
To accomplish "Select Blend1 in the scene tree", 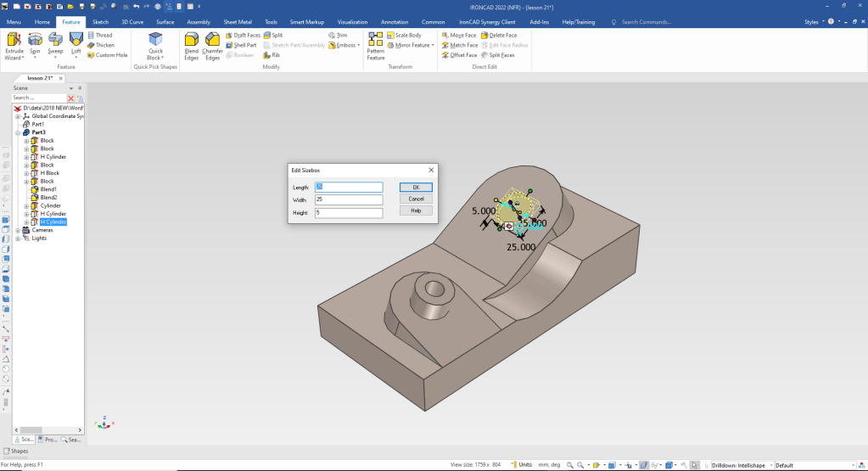I will point(48,189).
